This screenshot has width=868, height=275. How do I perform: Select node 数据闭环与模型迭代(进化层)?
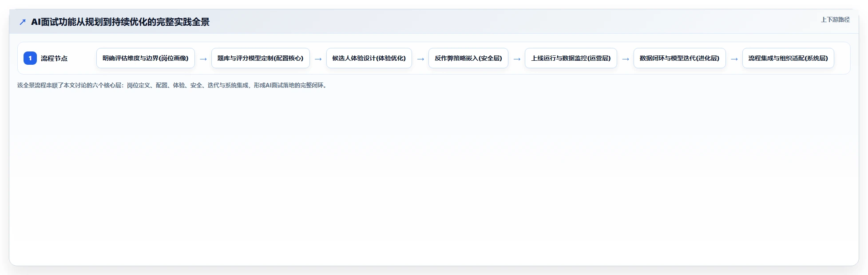pyautogui.click(x=680, y=58)
